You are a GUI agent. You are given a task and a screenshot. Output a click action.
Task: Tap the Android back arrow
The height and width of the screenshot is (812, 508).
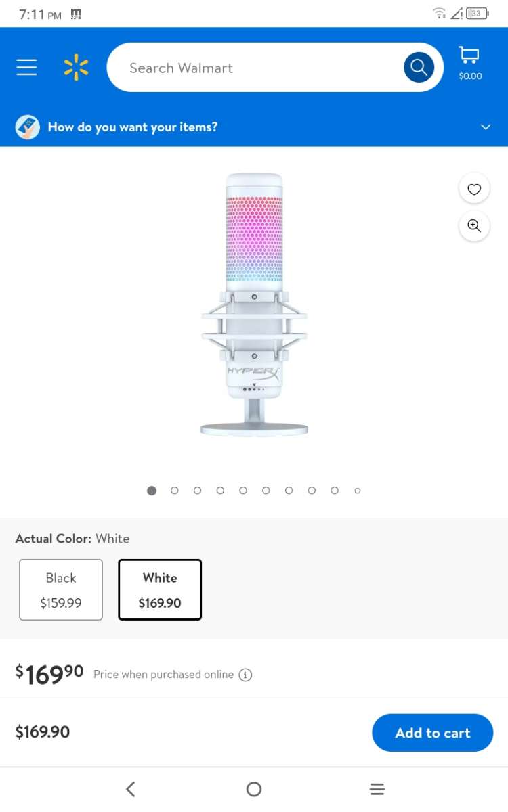(x=131, y=788)
